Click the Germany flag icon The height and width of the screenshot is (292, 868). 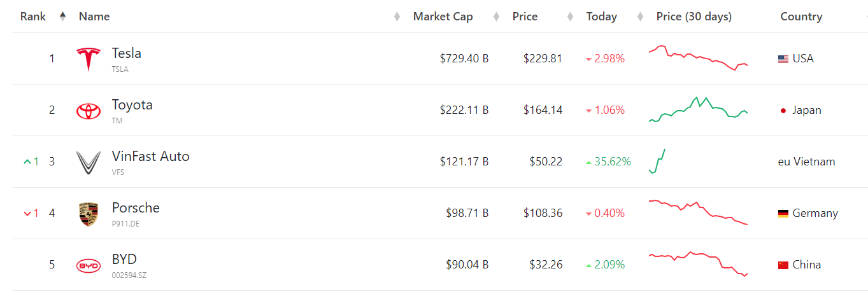point(783,214)
